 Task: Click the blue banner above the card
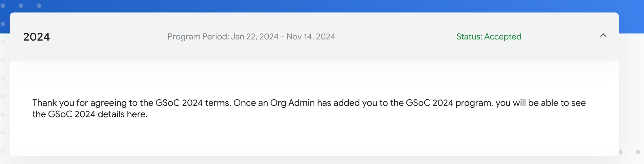[x=322, y=6]
